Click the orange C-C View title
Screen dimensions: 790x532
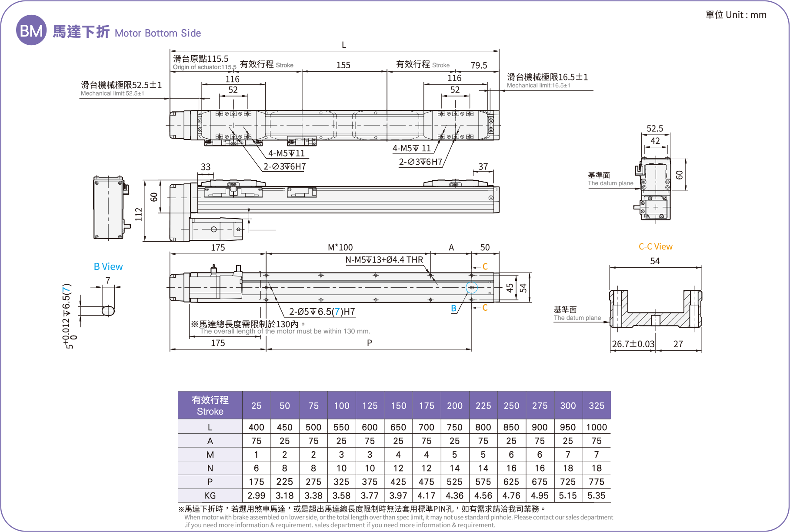pos(655,247)
